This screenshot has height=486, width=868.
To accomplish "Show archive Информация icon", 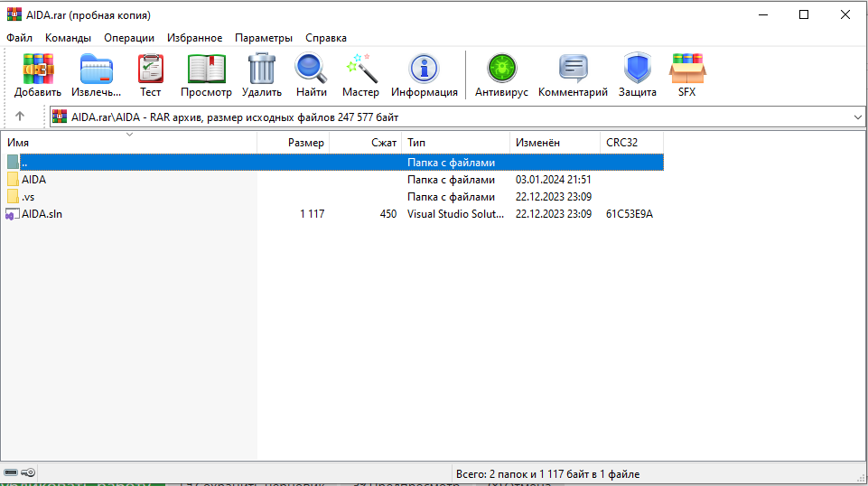I will click(x=424, y=70).
